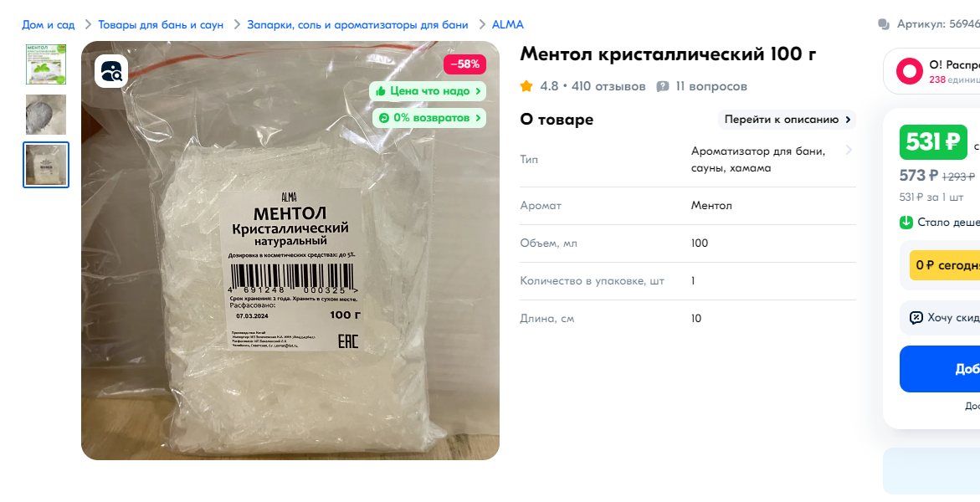Select the second product thumbnail

[46, 115]
